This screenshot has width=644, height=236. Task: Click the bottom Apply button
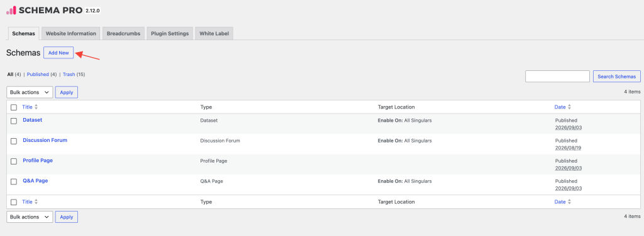(x=67, y=217)
